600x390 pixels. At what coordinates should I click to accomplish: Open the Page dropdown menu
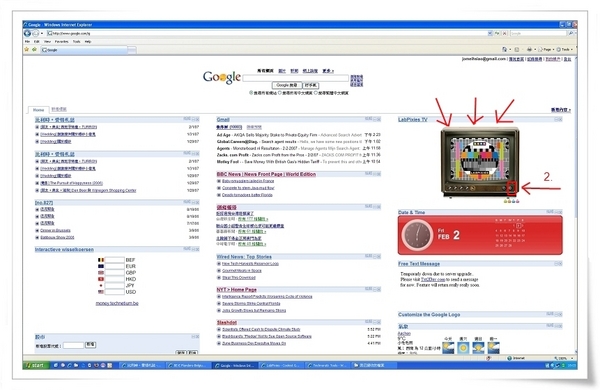(x=546, y=49)
